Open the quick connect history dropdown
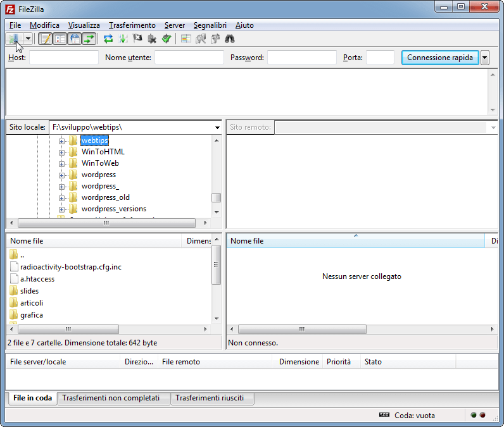504x427 pixels. (485, 58)
